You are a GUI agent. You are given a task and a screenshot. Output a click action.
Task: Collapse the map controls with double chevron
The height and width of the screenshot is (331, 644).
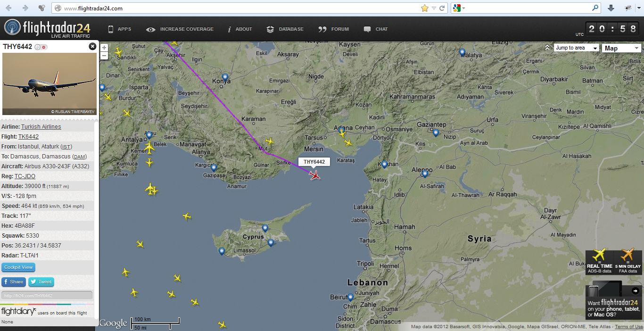click(547, 48)
